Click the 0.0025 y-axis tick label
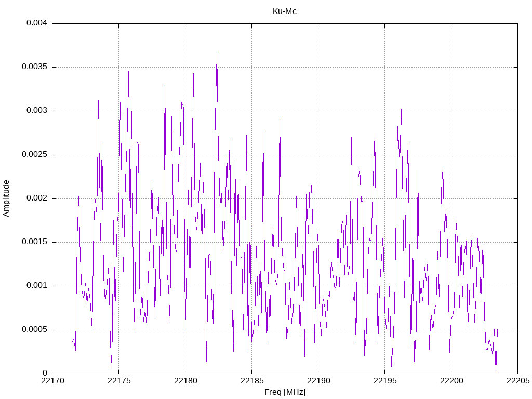This screenshot has height=399, width=532. click(35, 154)
